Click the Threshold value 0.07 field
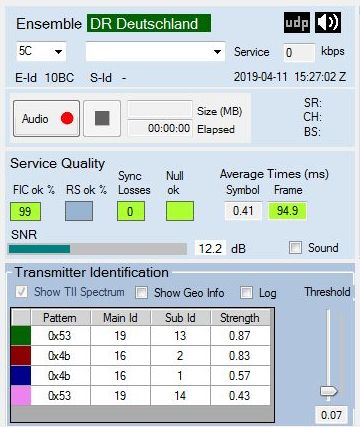The image size is (360, 427). pos(331,415)
